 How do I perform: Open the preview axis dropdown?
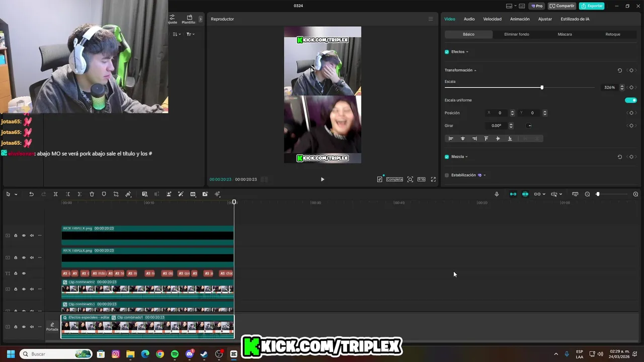(560, 194)
